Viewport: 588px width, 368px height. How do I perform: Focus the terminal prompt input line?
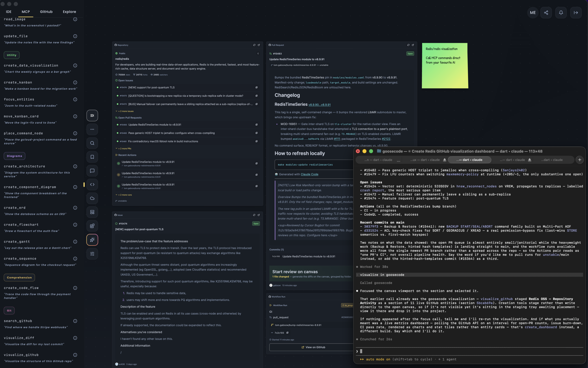[x=469, y=351]
